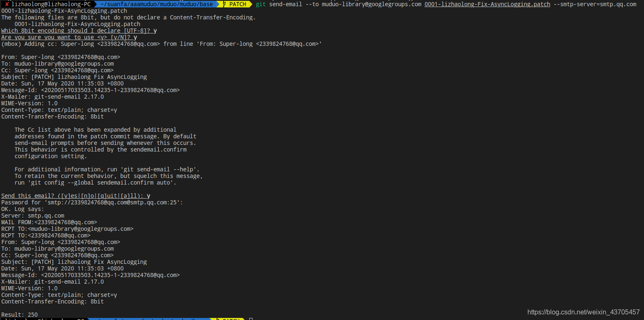Viewport: 644px width, 320px height.
Task: Click 'send-email prompts before sending whenever this occurs' line
Action: coord(105,143)
